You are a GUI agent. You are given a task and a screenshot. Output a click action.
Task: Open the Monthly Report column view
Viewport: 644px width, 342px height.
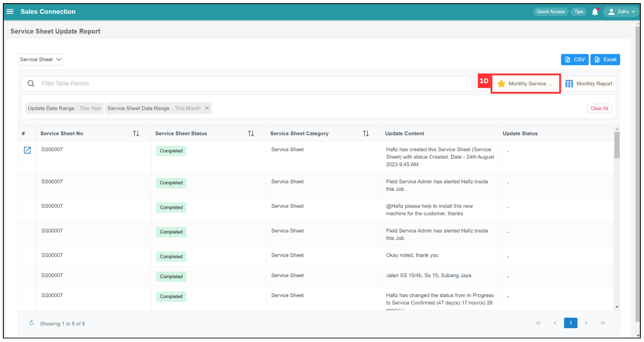tap(589, 83)
